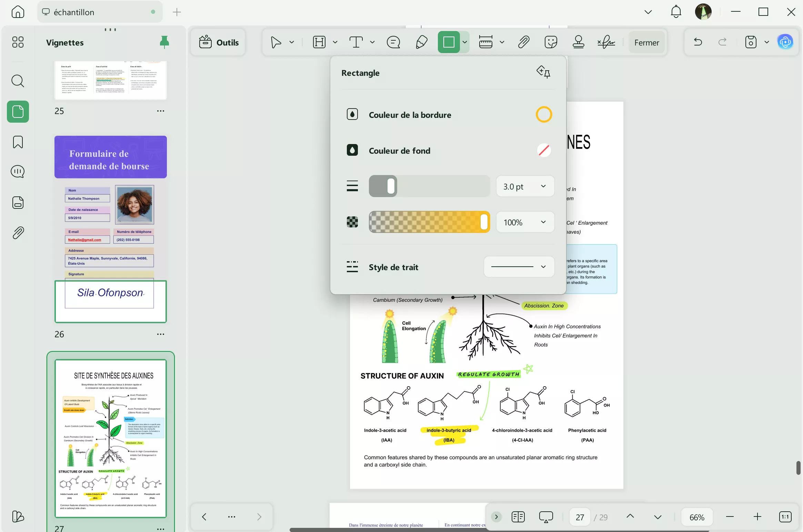803x532 pixels.
Task: Choose the attachment paperclip tool in toolbar
Action: 523,42
